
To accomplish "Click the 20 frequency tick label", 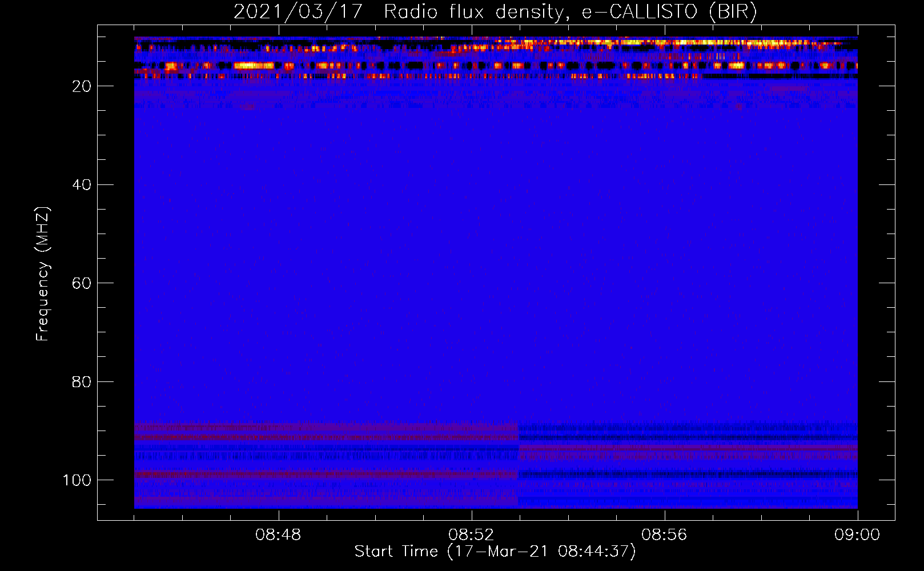I will pos(82,86).
